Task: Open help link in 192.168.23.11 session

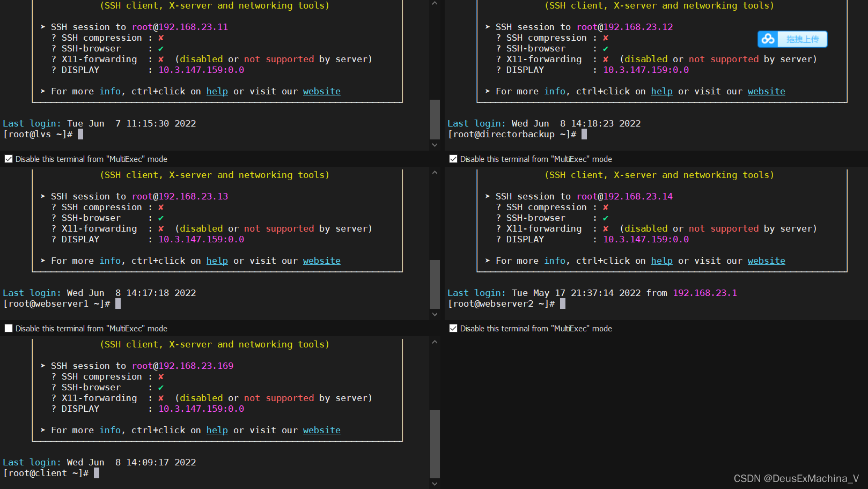Action: coord(217,91)
